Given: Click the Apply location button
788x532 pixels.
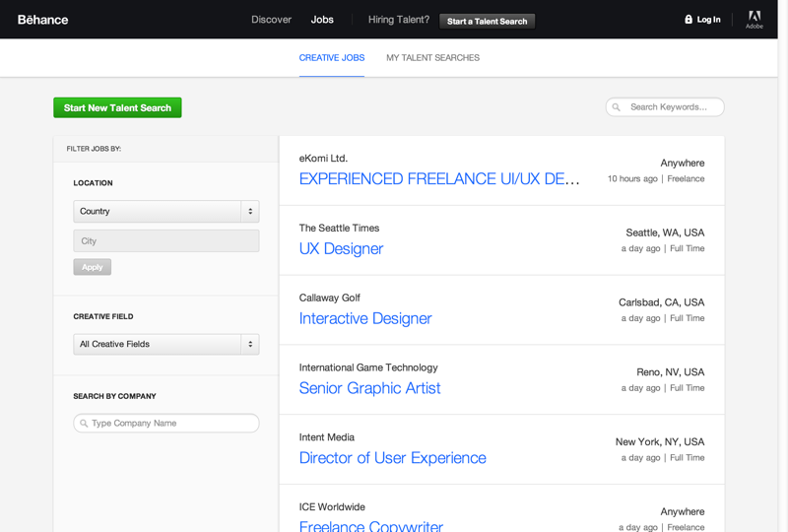Looking at the screenshot, I should 93,267.
